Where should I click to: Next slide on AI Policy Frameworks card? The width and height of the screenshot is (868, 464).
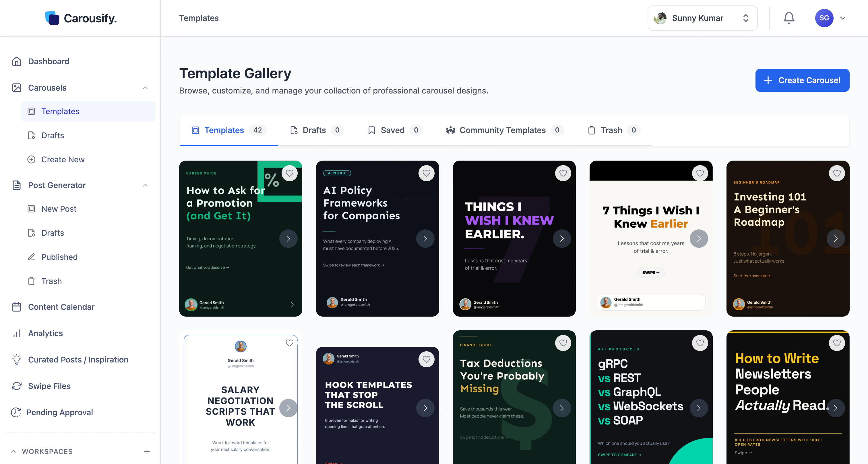pyautogui.click(x=425, y=238)
